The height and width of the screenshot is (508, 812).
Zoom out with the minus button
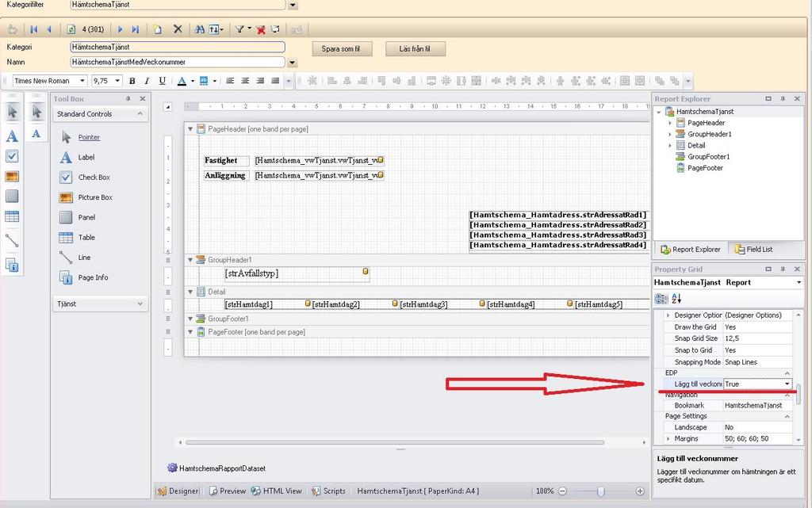coord(562,491)
